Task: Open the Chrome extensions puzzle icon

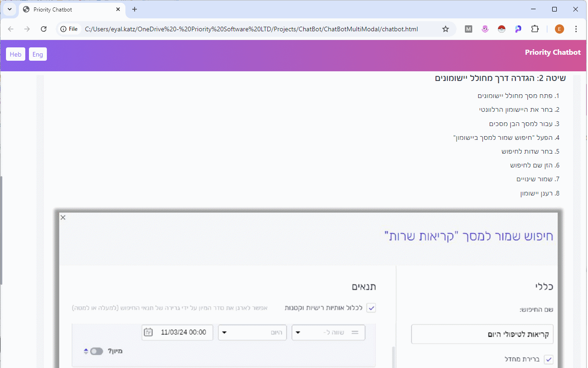Action: click(x=535, y=29)
